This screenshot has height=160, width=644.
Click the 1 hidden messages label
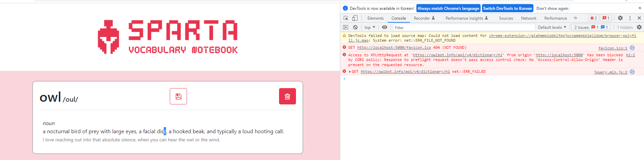pyautogui.click(x=625, y=27)
